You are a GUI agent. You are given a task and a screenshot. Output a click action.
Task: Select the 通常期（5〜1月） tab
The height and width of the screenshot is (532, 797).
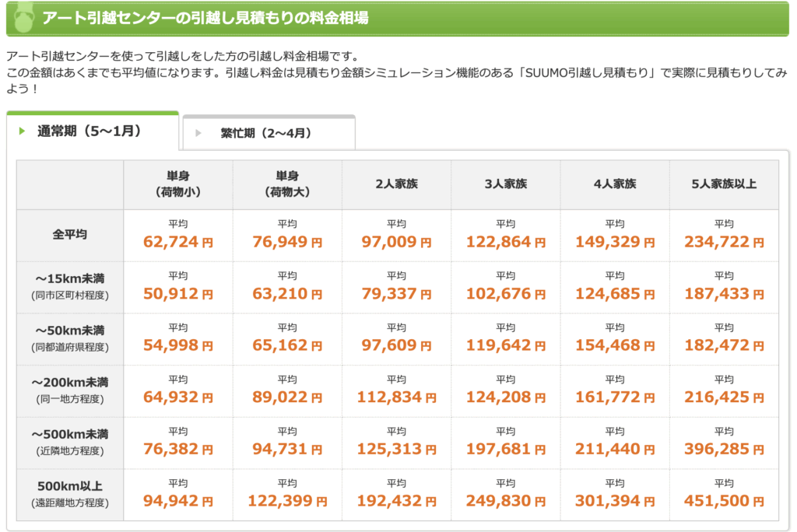click(x=93, y=131)
